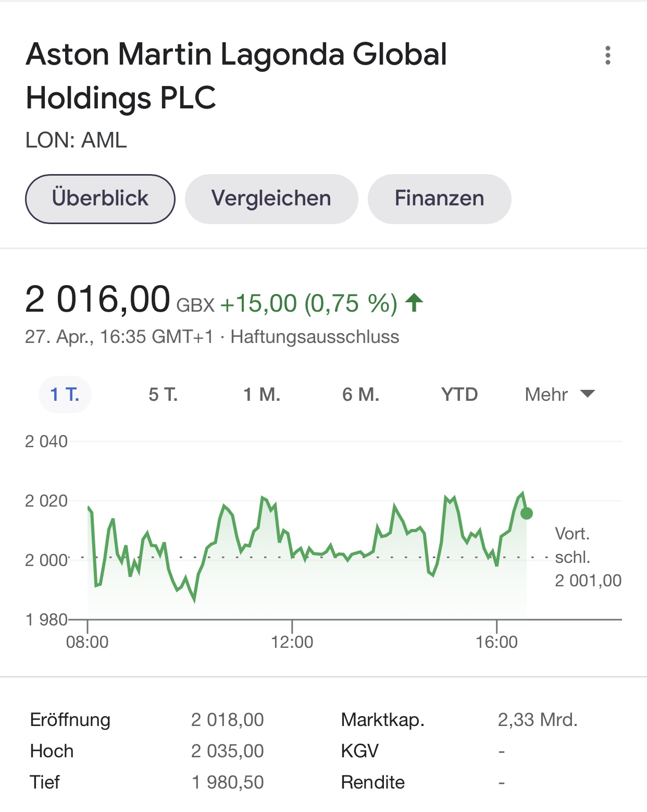Expand the Mehr time range dropdown
Screen dimensions: 647x812
click(x=560, y=395)
